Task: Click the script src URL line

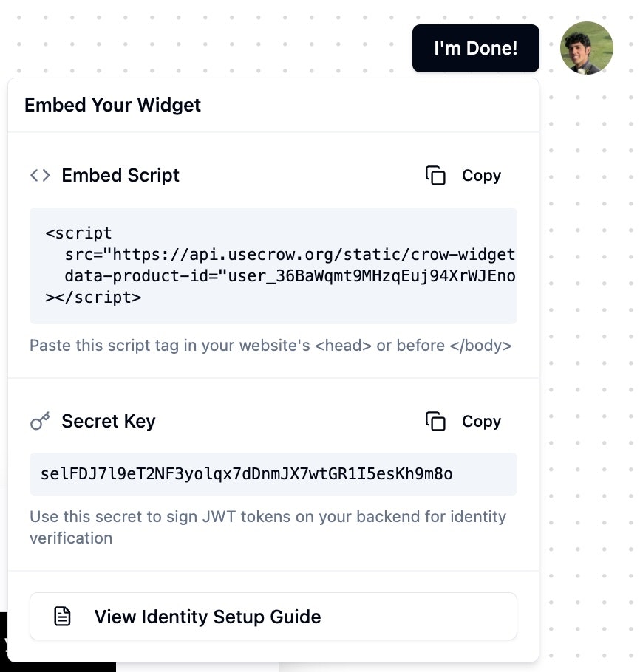Action: coord(290,255)
